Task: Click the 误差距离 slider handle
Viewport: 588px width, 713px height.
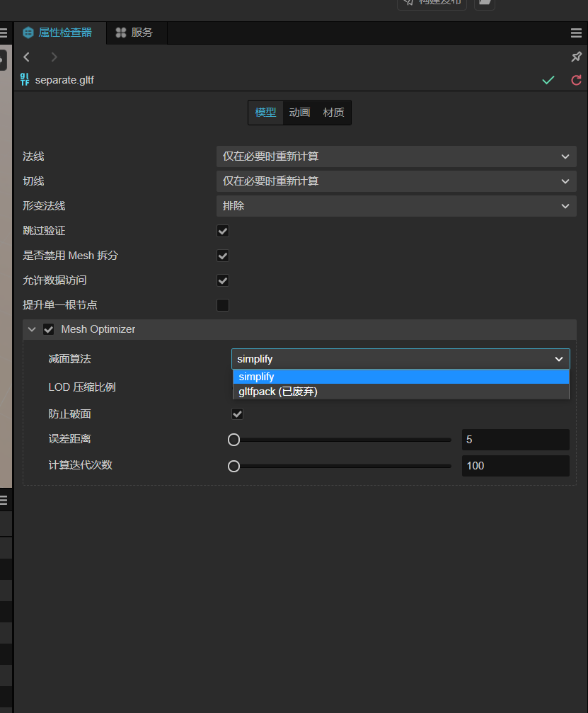Action: point(234,440)
